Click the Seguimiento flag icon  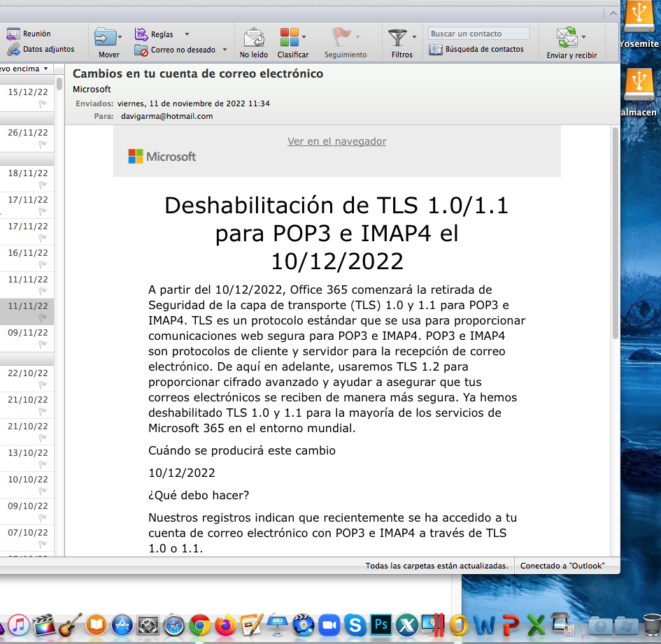pyautogui.click(x=341, y=37)
